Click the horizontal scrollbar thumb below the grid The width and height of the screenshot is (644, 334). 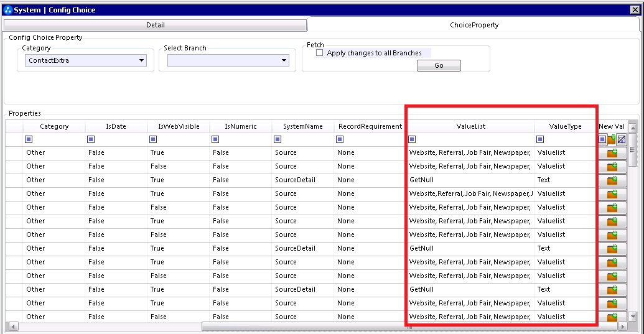(409, 327)
